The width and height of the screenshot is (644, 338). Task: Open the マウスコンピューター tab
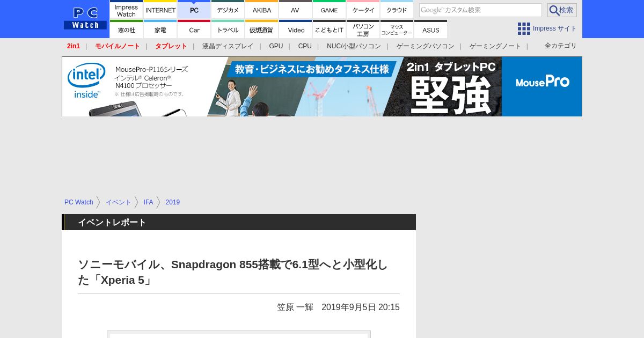point(397,29)
